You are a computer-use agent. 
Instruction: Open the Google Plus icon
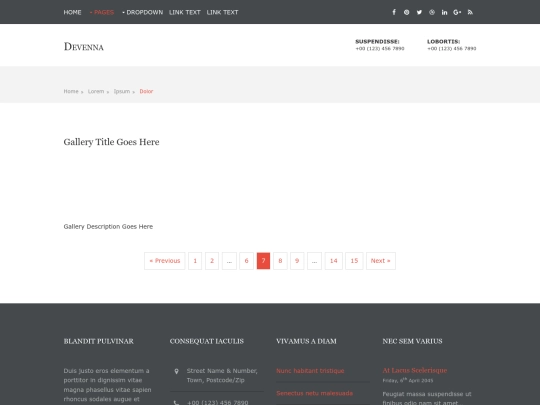point(457,12)
